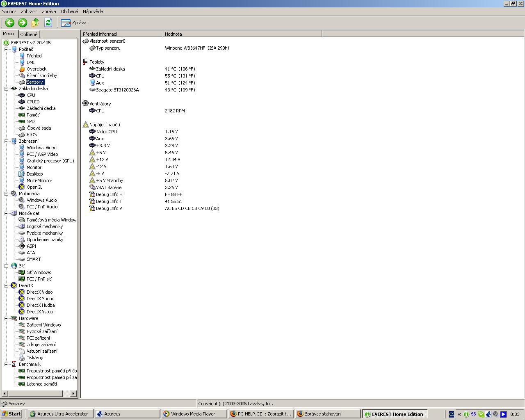Click the DirectX Hudba icon
525x420 pixels.
pos(22,305)
